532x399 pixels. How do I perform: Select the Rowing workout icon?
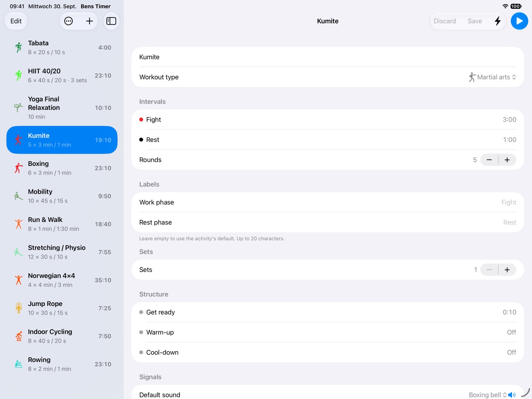[19, 364]
